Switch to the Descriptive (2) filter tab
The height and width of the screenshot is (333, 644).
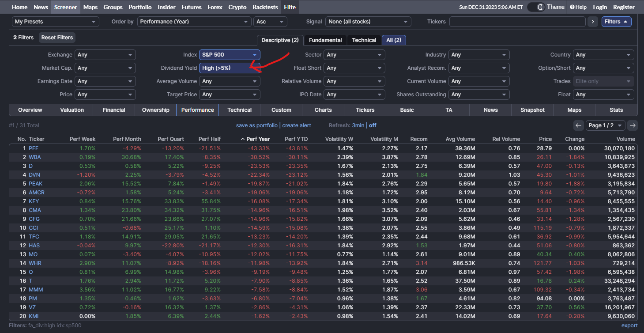click(280, 40)
